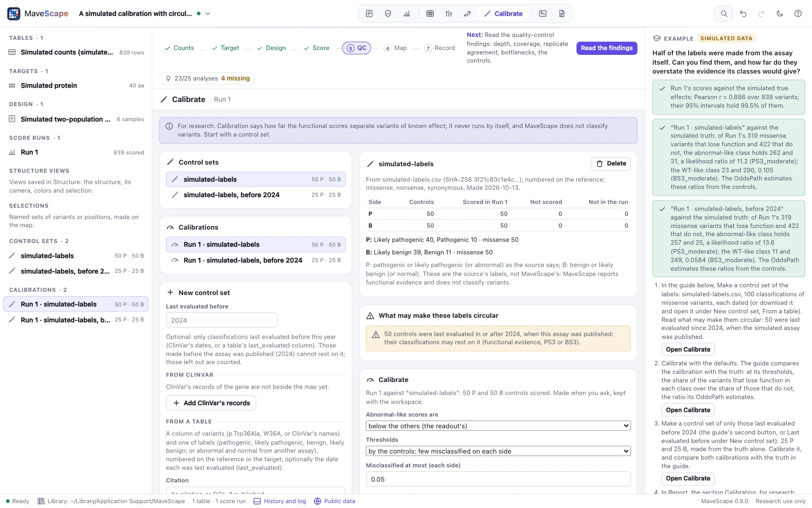Open the report page icon in toolbar
This screenshot has height=508, width=812.
click(562, 13)
